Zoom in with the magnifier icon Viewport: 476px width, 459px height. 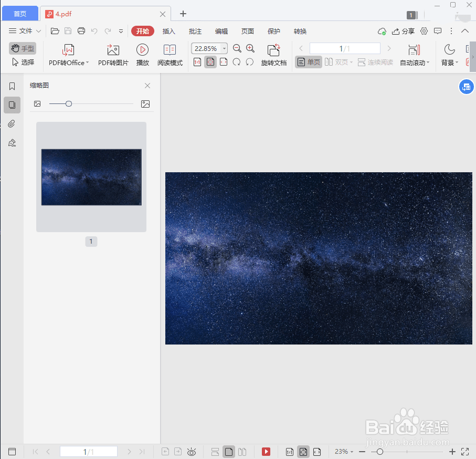[250, 48]
